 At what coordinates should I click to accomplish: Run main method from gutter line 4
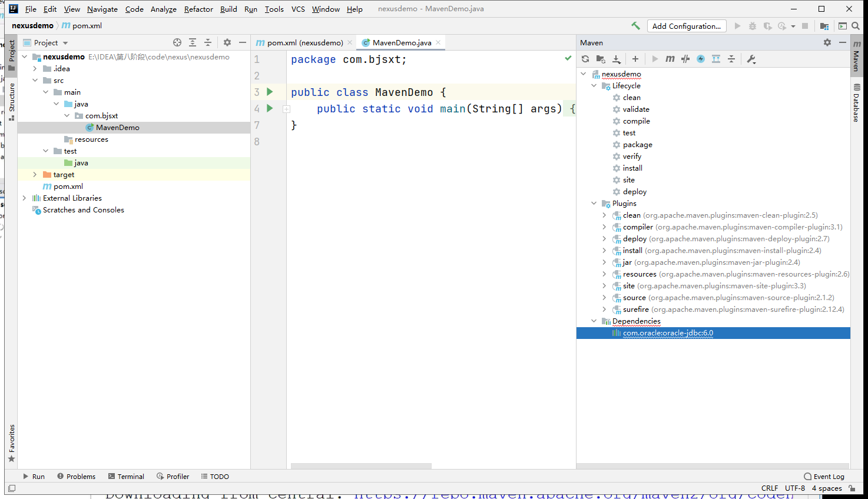click(270, 108)
